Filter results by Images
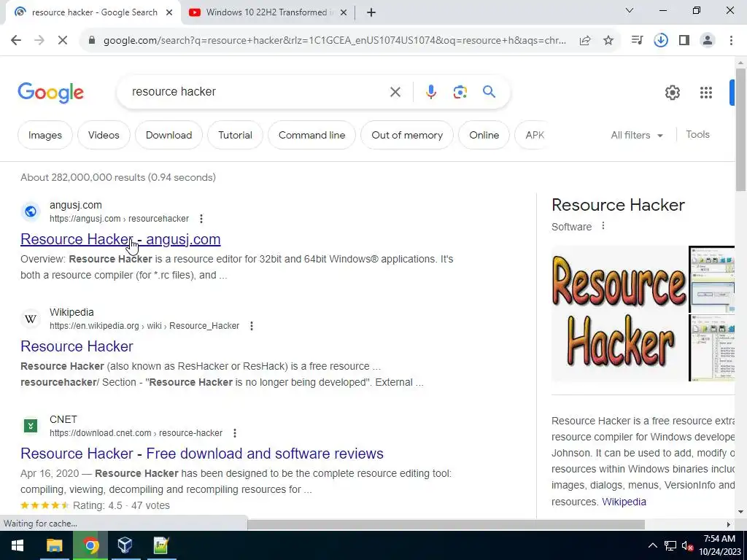This screenshot has height=560, width=747. click(45, 135)
